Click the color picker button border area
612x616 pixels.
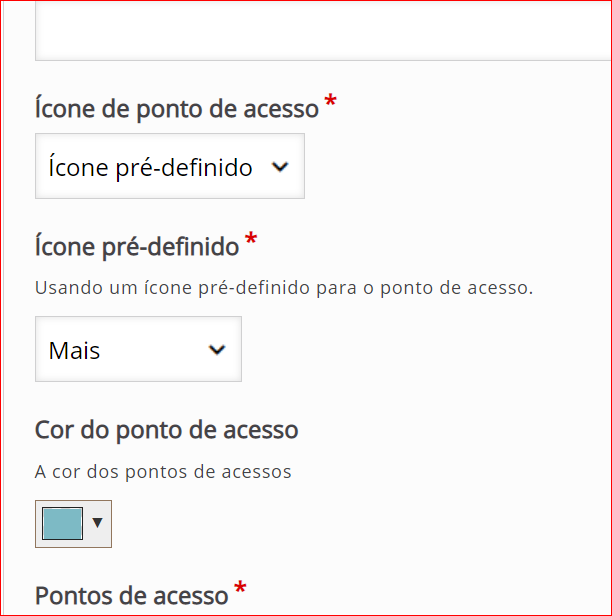[x=73, y=524]
